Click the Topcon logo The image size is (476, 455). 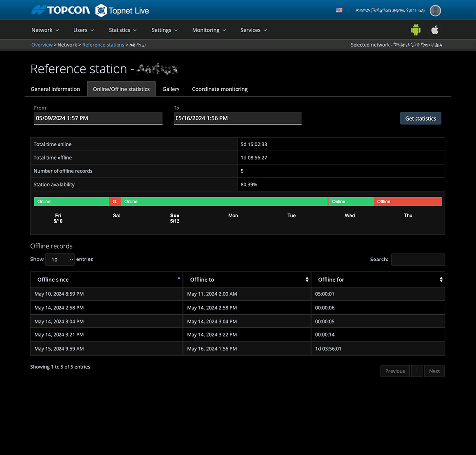(x=60, y=10)
